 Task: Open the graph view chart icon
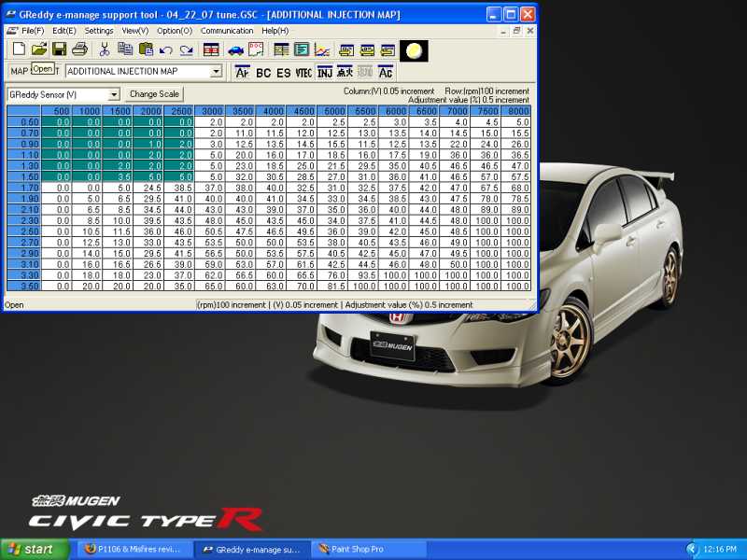(x=322, y=49)
